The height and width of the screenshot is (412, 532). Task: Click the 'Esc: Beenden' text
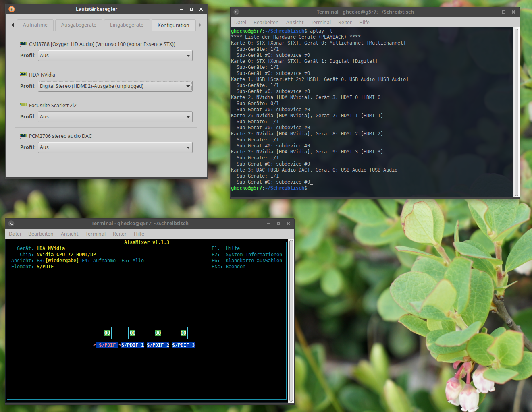click(229, 267)
